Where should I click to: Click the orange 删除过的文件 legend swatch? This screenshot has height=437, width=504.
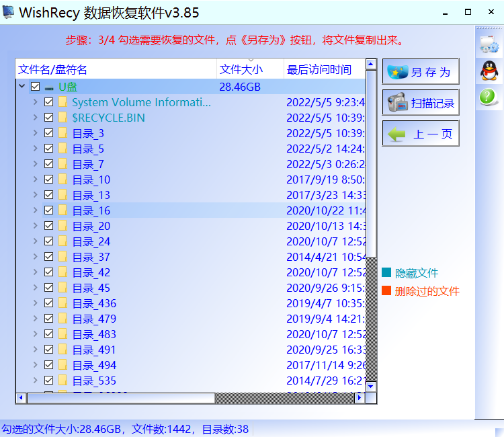coord(386,290)
